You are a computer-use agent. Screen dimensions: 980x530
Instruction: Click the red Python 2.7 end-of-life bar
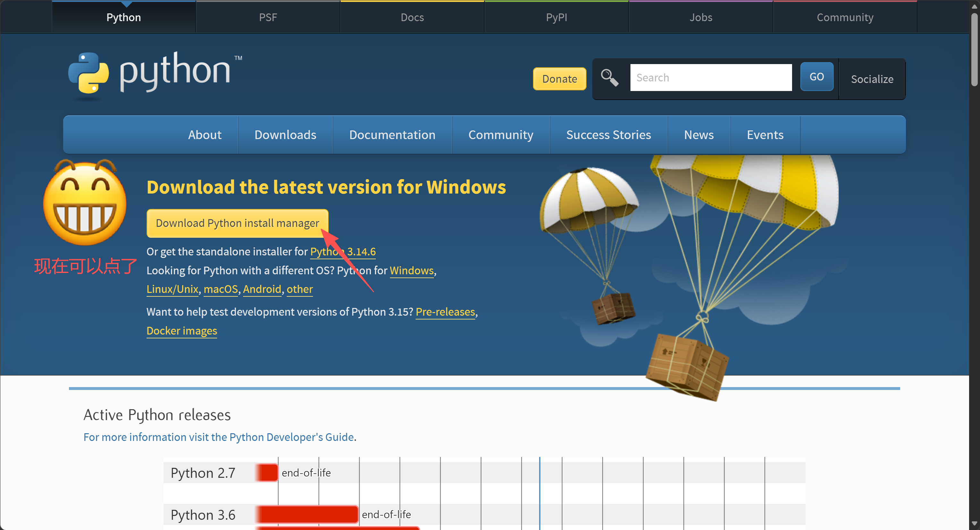tap(267, 473)
